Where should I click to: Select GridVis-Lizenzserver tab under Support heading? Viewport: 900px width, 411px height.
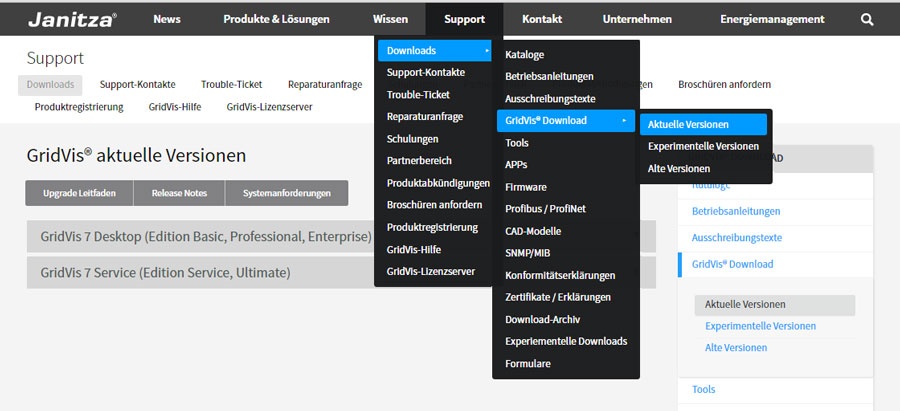269,107
